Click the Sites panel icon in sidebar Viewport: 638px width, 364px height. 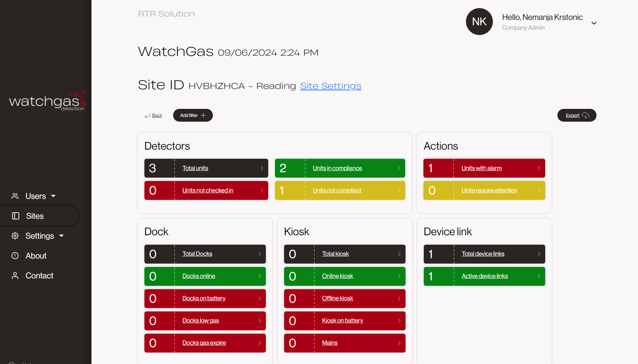coord(16,216)
